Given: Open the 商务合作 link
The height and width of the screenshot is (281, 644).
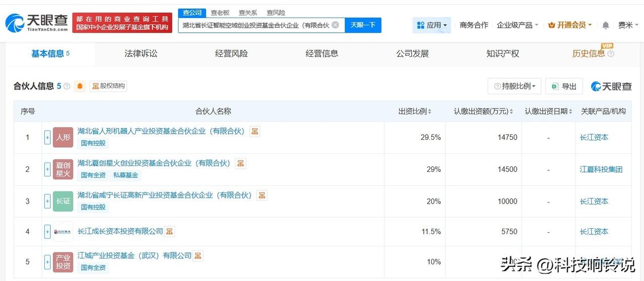Looking at the screenshot, I should [x=474, y=25].
